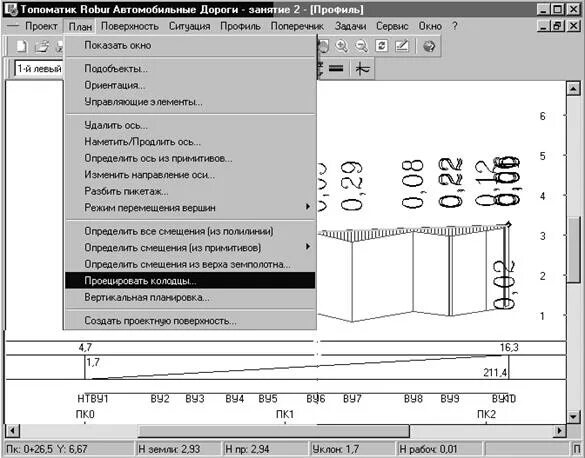Click the horizontal scrollbar thumb

pyautogui.click(x=273, y=431)
